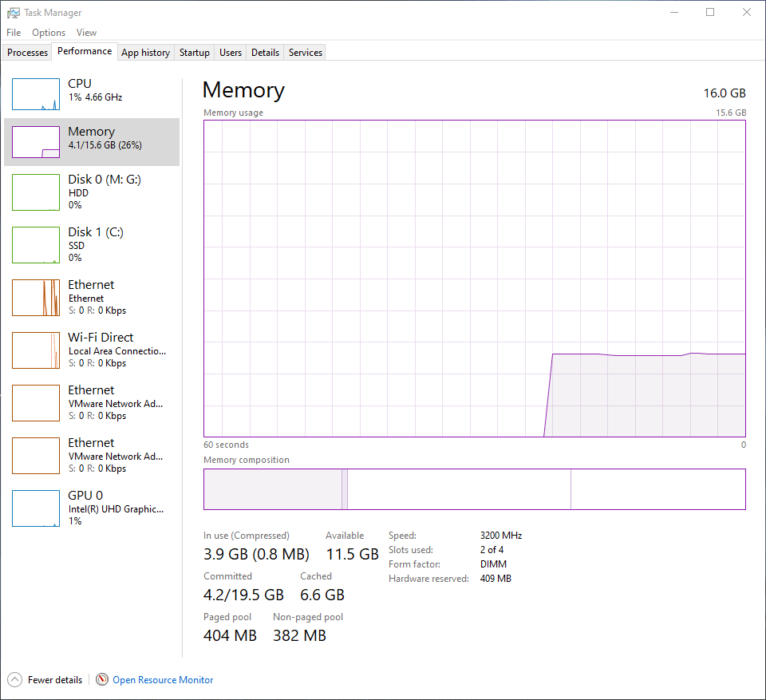The height and width of the screenshot is (700, 766).
Task: Select Wi-Fi Direct Local Area Connection item
Action: click(92, 350)
